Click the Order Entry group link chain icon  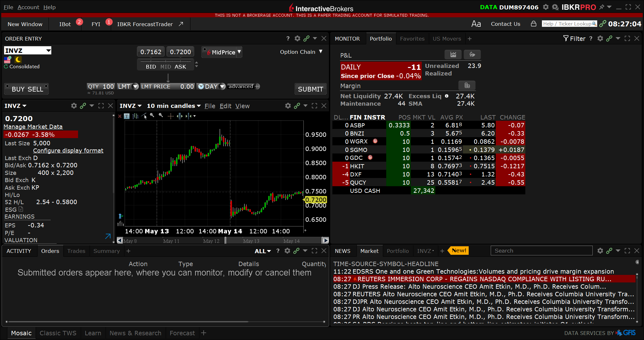pos(306,38)
